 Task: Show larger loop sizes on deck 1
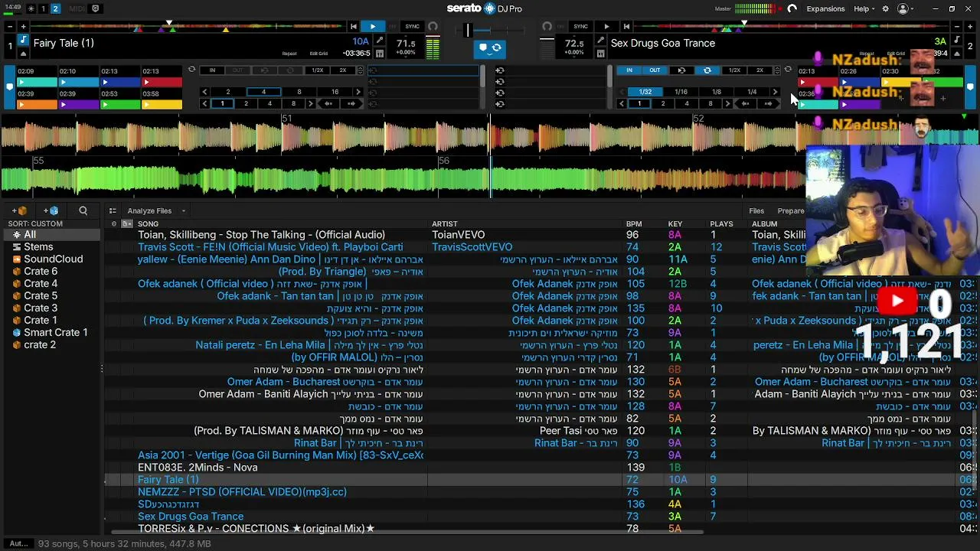pos(358,92)
